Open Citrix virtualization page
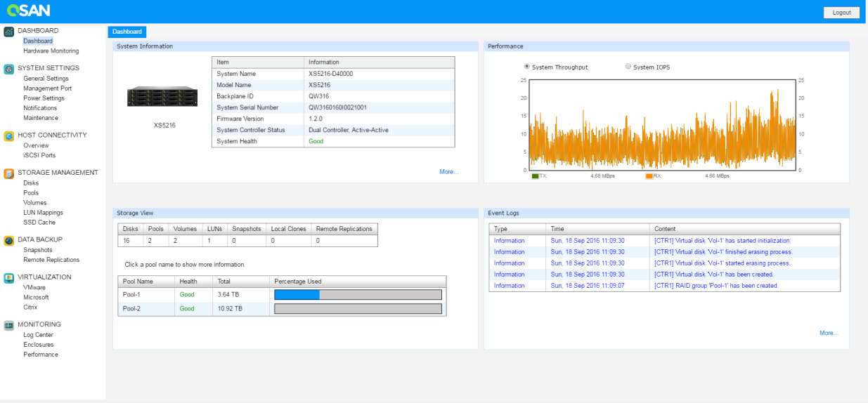Viewport: 868px width, 403px height. [x=30, y=308]
